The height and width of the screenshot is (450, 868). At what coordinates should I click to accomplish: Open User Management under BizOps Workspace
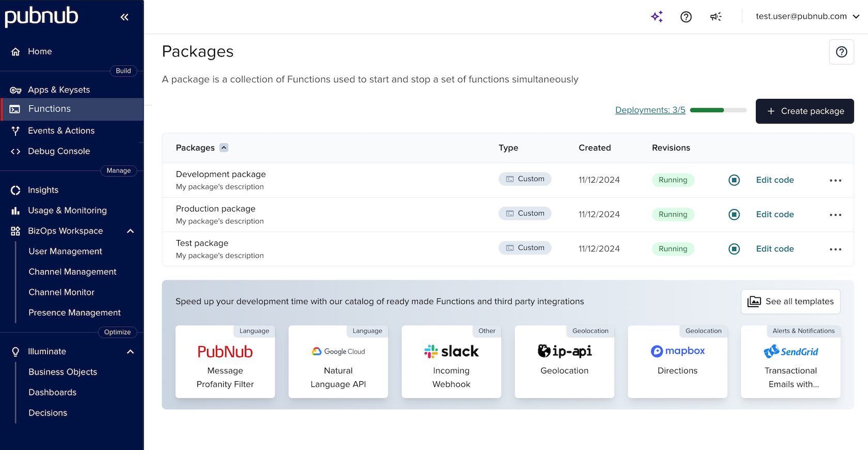[x=65, y=251]
